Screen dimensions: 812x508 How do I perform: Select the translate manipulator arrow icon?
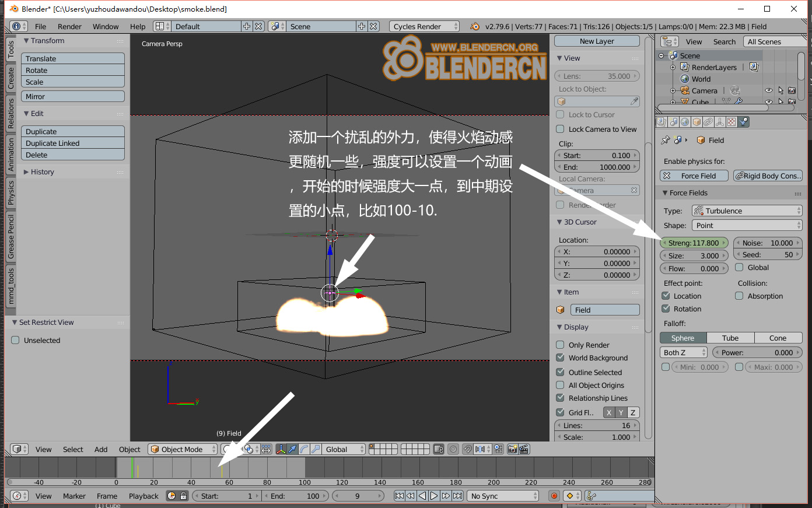[x=292, y=449]
